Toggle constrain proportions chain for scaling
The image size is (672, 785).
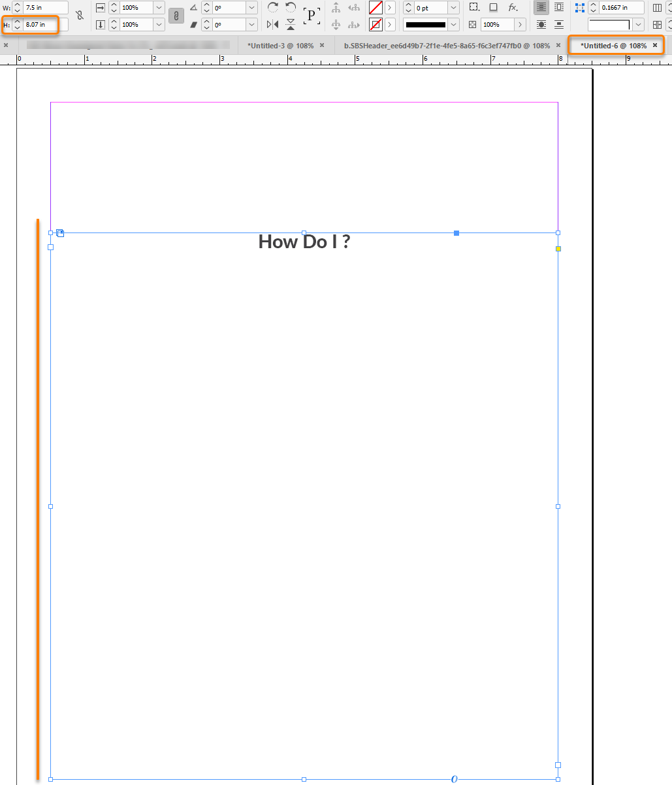click(x=176, y=16)
